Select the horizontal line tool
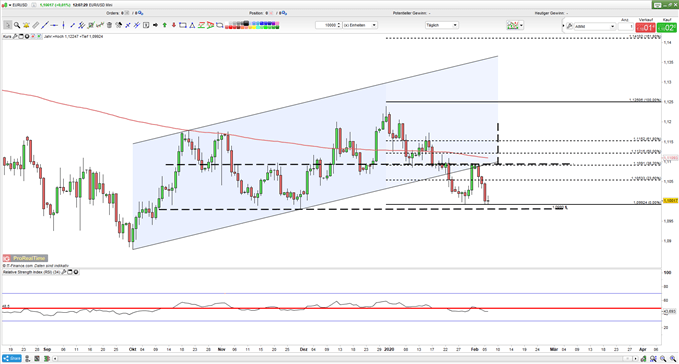The width and height of the screenshot is (679, 364). click(54, 25)
